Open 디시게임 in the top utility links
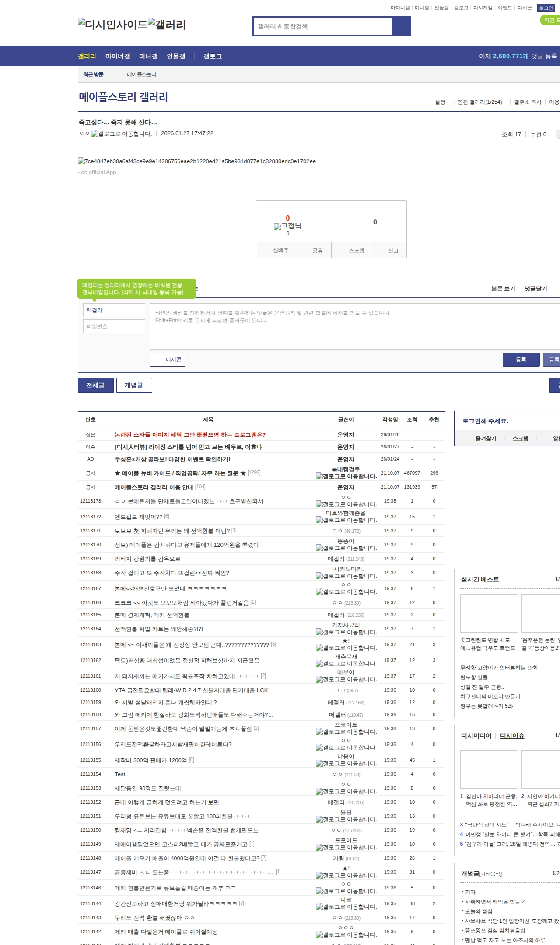This screenshot has height=945, width=560. pos(483,8)
